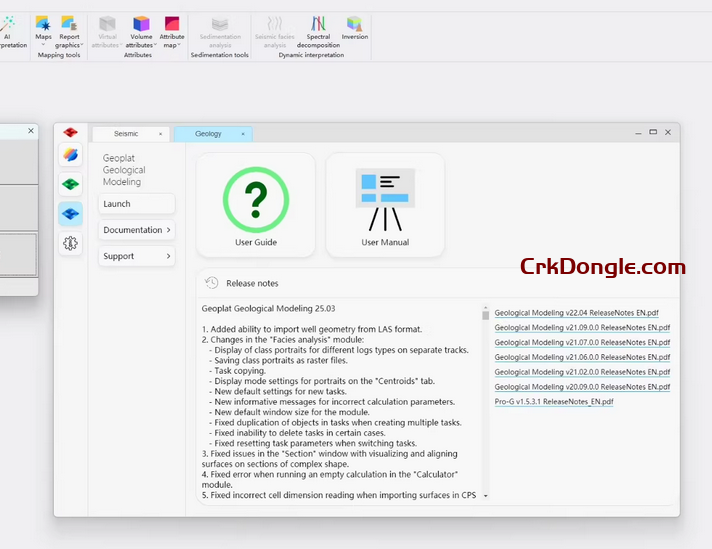Expand the Documentation submenu
This screenshot has height=549, width=712.
(x=137, y=230)
